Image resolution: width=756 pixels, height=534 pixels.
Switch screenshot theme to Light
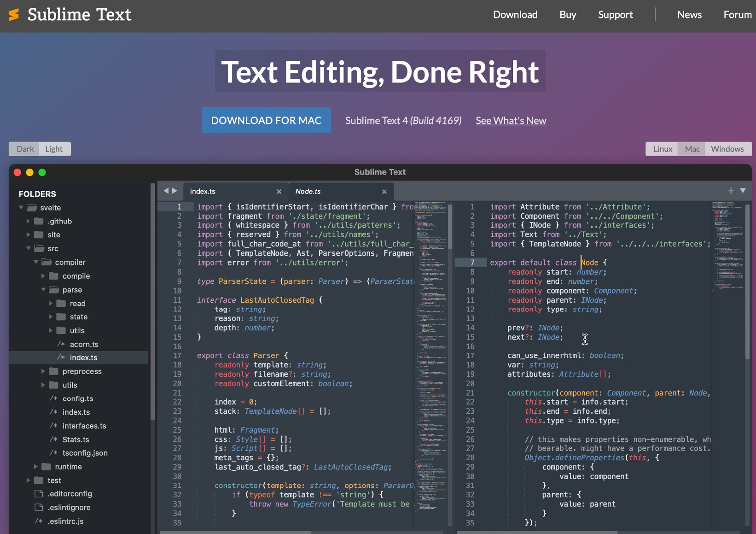click(54, 149)
